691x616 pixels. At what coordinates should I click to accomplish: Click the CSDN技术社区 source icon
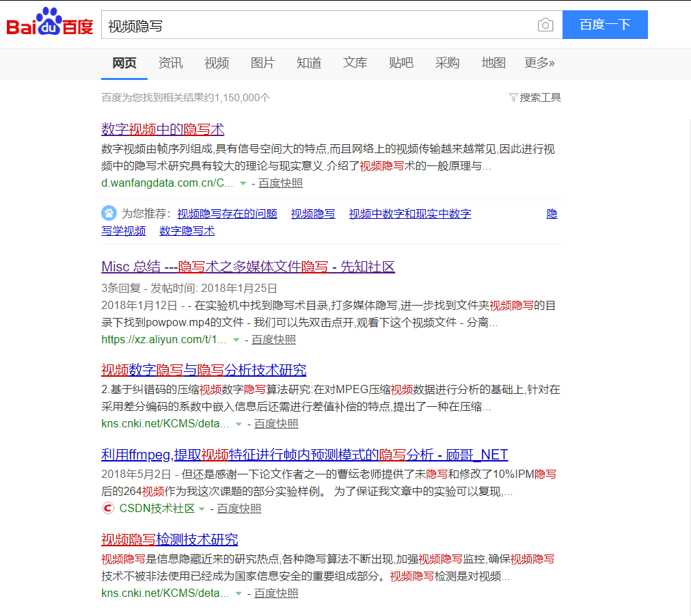click(x=107, y=508)
